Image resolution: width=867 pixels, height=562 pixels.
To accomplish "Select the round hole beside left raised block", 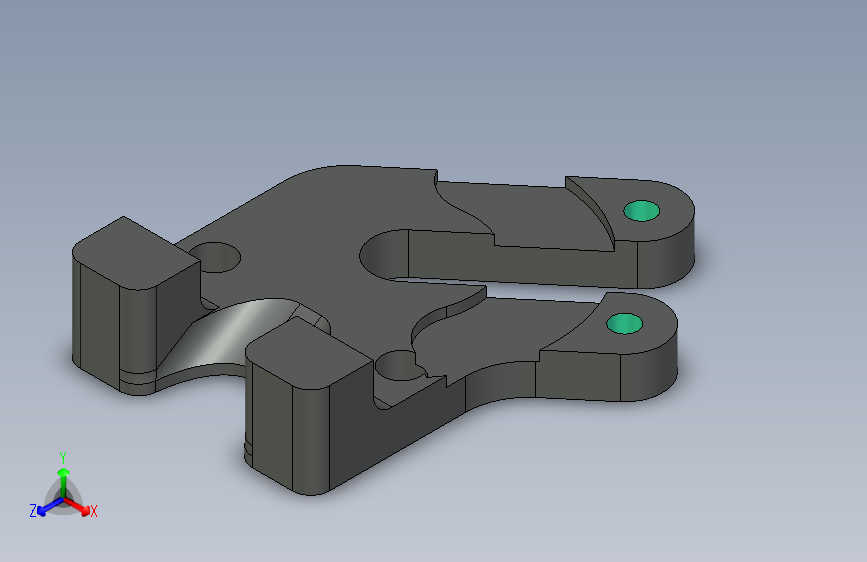I will (x=218, y=257).
